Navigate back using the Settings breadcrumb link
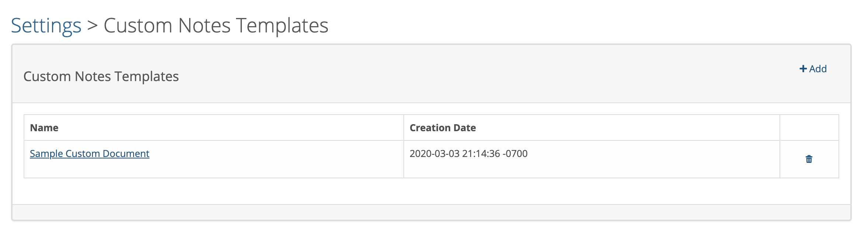This screenshot has width=868, height=241. pyautogui.click(x=46, y=25)
